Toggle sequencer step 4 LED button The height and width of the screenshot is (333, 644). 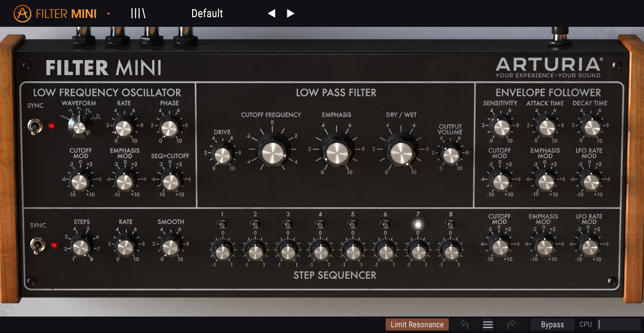(x=320, y=224)
